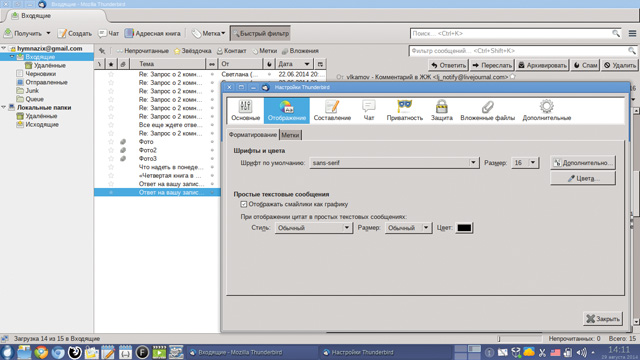Sort messages by the От column
640x360 pixels.
[x=241, y=64]
